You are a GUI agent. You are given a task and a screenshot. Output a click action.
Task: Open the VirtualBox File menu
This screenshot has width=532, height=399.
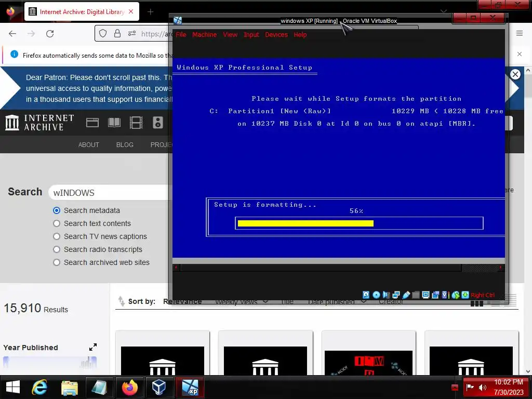point(181,35)
